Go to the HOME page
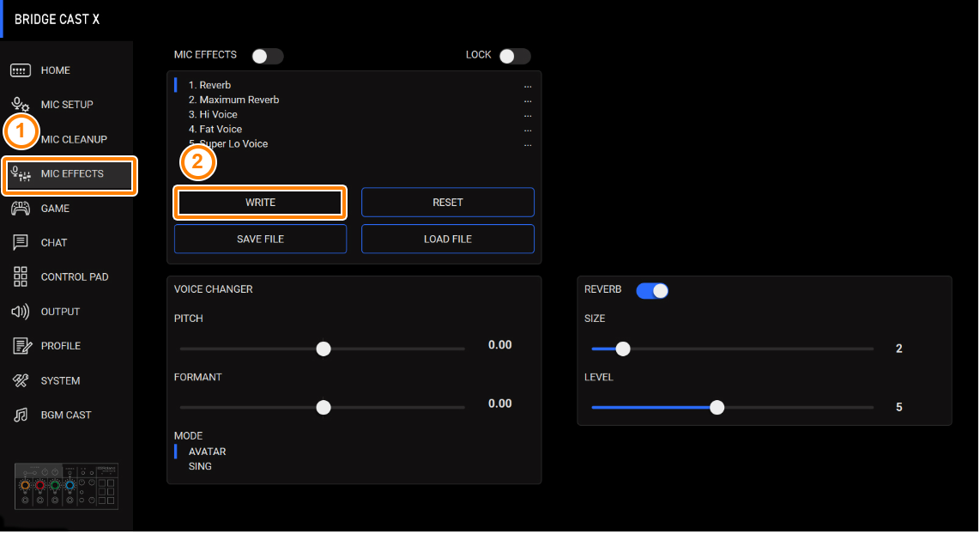The width and height of the screenshot is (980, 534). pyautogui.click(x=56, y=70)
